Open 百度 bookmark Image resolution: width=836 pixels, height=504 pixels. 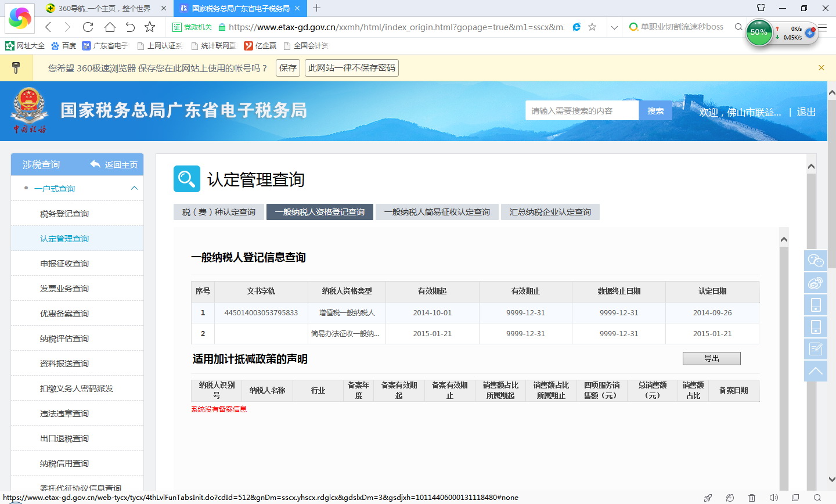(63, 45)
